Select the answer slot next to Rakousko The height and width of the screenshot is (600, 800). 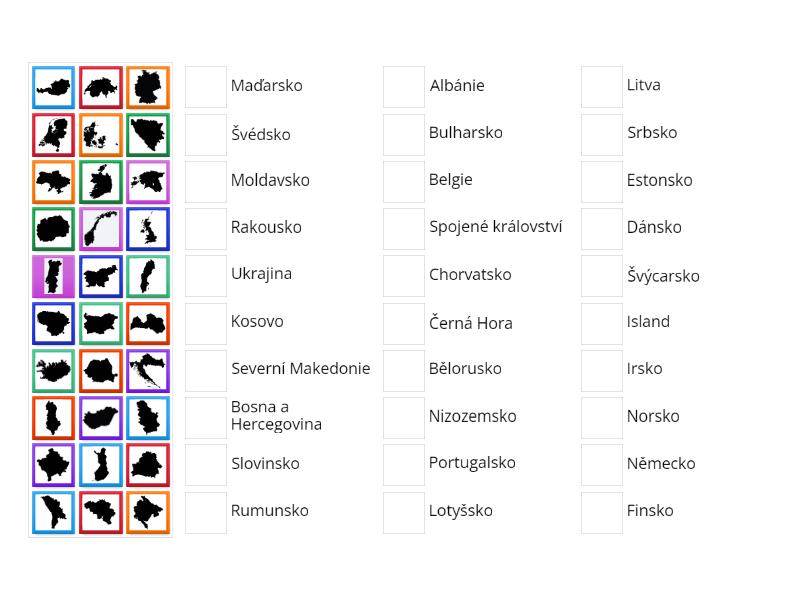pyautogui.click(x=205, y=228)
